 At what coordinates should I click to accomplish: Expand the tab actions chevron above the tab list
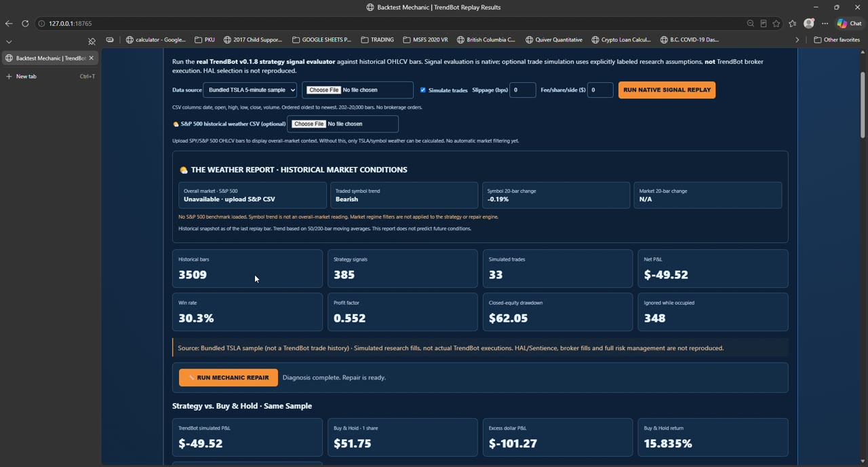click(x=9, y=41)
